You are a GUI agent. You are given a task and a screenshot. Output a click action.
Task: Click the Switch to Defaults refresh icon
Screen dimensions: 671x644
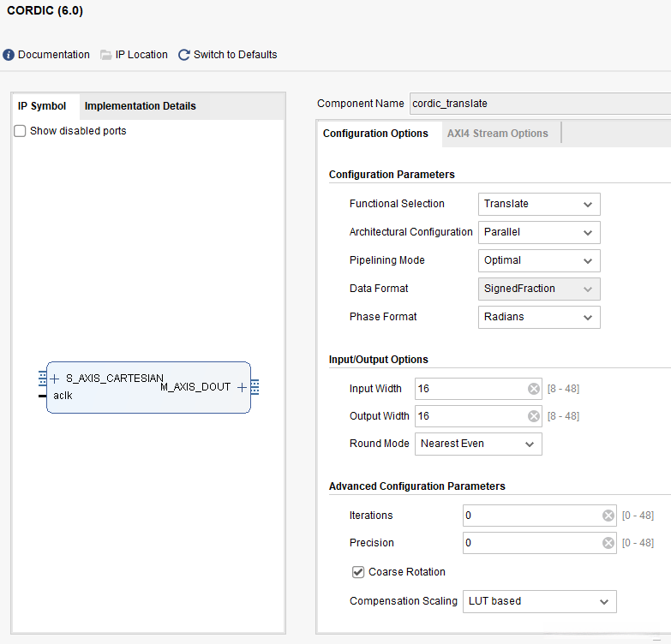click(184, 55)
